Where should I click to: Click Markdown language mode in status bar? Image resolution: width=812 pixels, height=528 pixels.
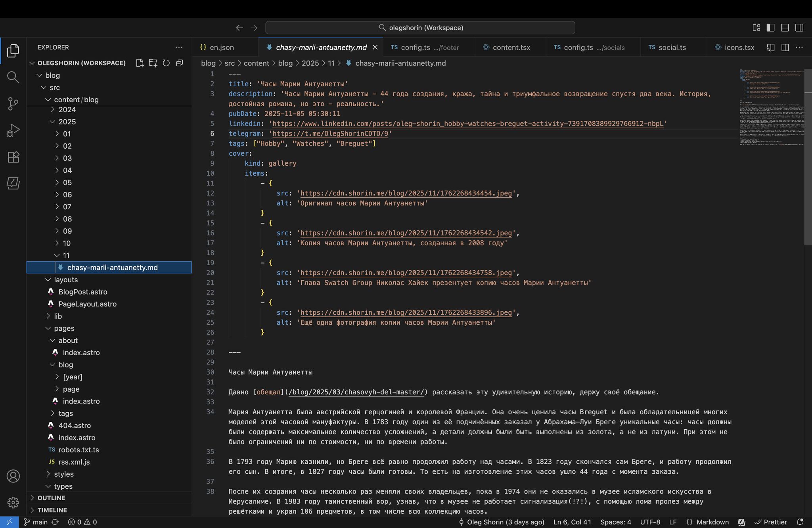712,522
